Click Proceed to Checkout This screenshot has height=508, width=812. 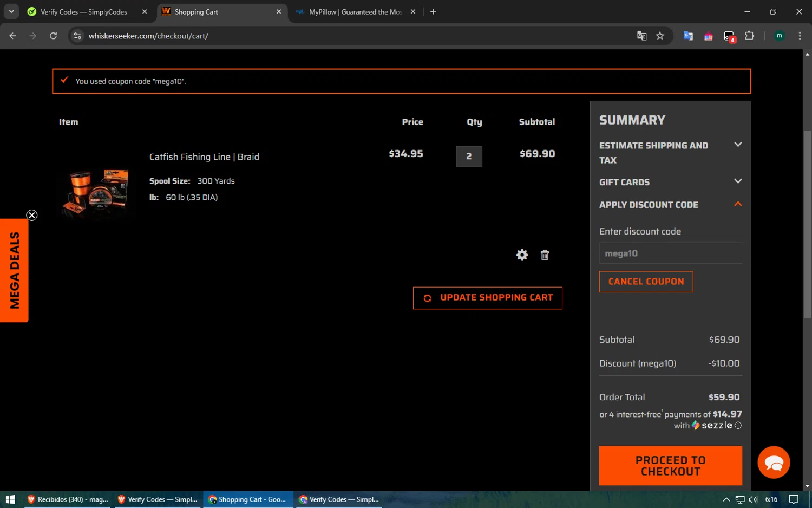[670, 466]
